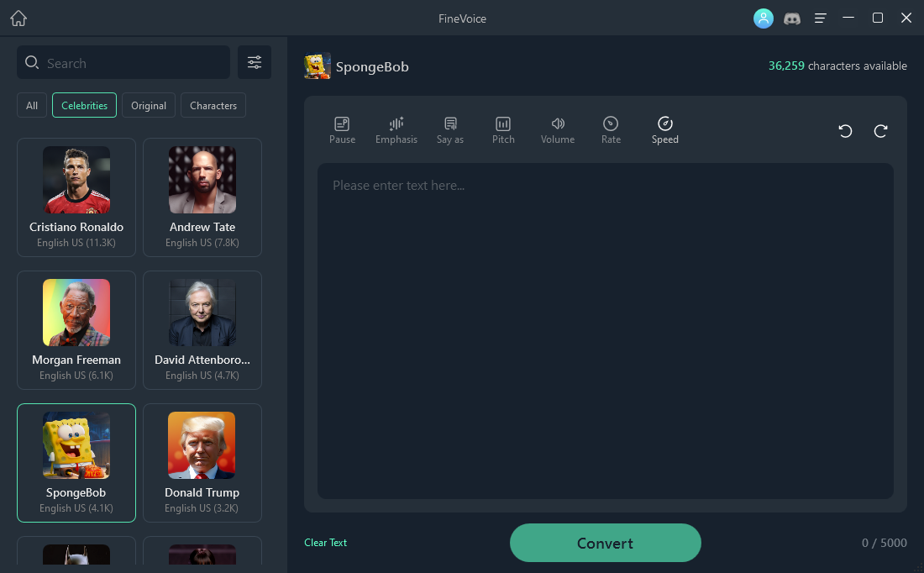Image resolution: width=924 pixels, height=573 pixels.
Task: Open voice filter settings icon
Action: point(255,62)
